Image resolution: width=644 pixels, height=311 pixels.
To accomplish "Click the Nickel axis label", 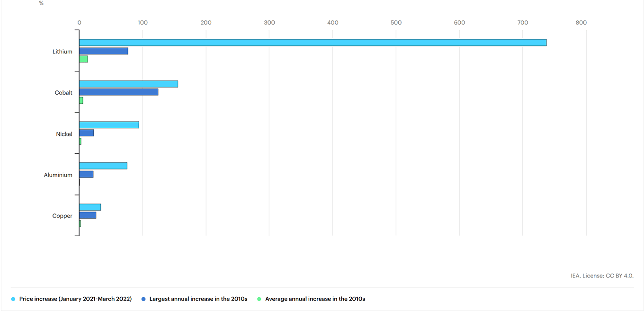I will (64, 134).
